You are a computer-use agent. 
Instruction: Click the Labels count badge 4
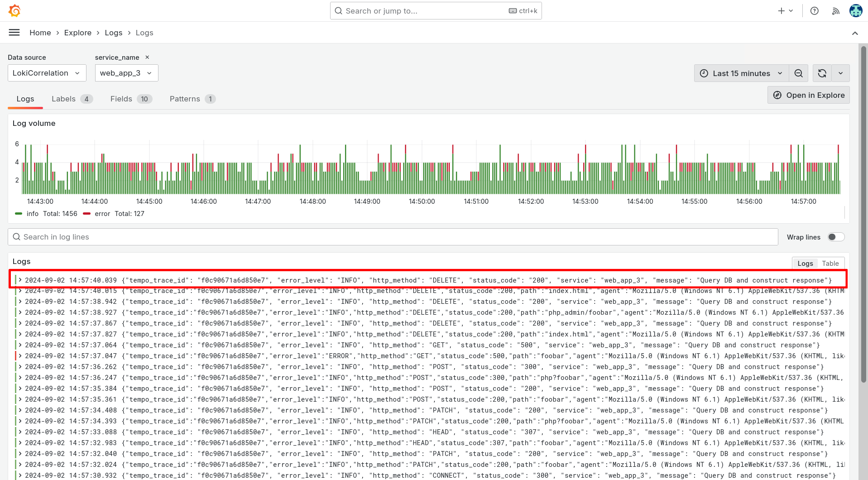86,99
